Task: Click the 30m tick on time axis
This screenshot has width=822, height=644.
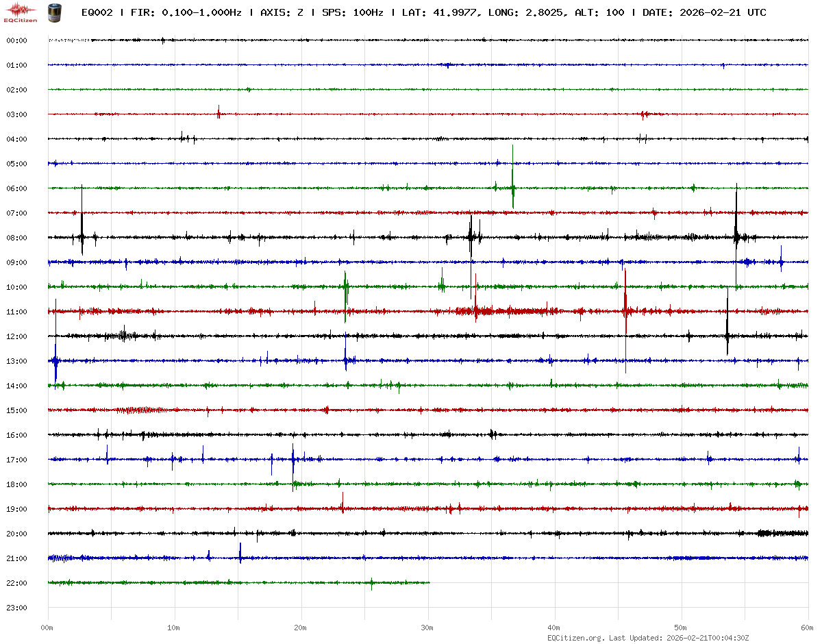Action: [427, 628]
